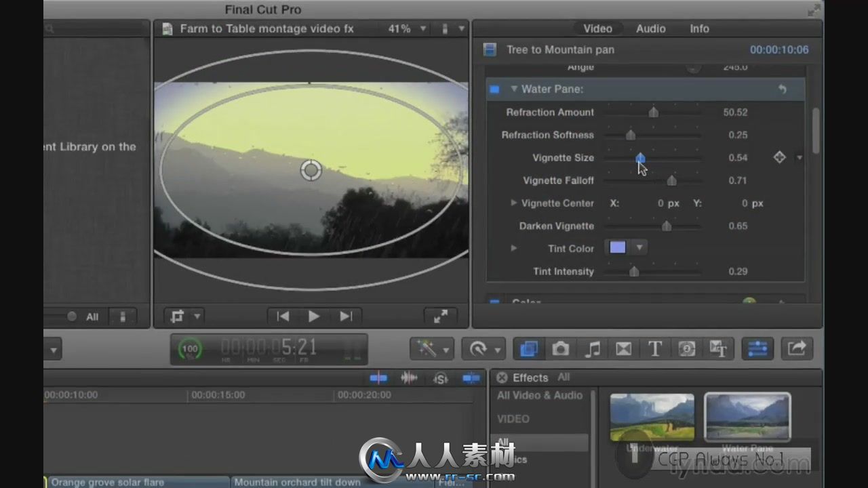Toggle the Inspector panel button
Viewport: 868px width, 488px height.
(757, 348)
